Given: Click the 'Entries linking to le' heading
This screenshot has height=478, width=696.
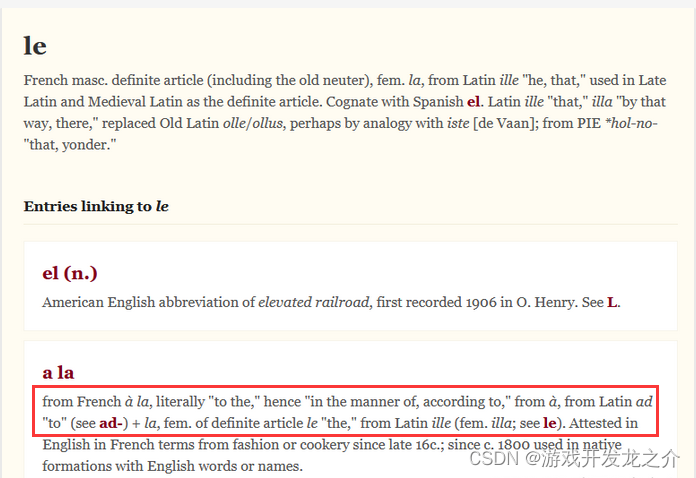Looking at the screenshot, I should click(96, 206).
